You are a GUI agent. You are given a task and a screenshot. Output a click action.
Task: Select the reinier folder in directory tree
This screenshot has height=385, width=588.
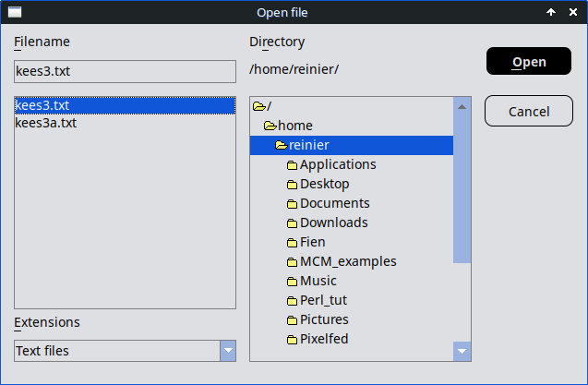pyautogui.click(x=308, y=145)
